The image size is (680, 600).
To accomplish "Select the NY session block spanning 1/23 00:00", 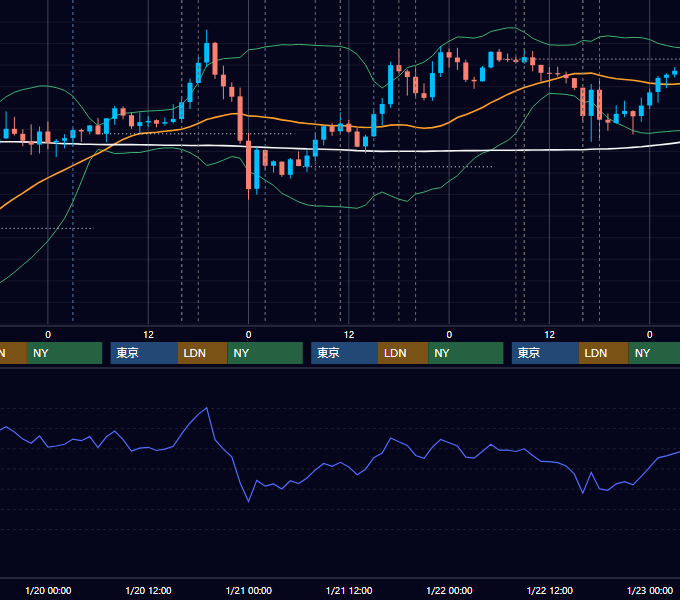I will pyautogui.click(x=654, y=353).
